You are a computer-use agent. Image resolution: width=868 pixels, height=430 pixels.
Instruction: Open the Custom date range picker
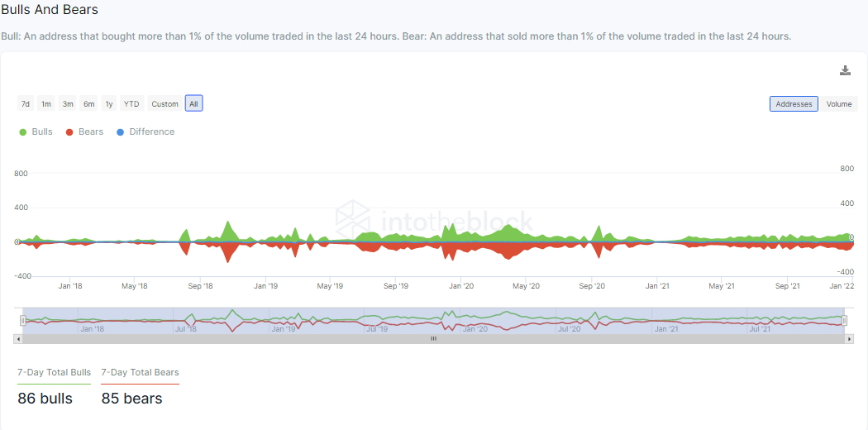[x=165, y=103]
